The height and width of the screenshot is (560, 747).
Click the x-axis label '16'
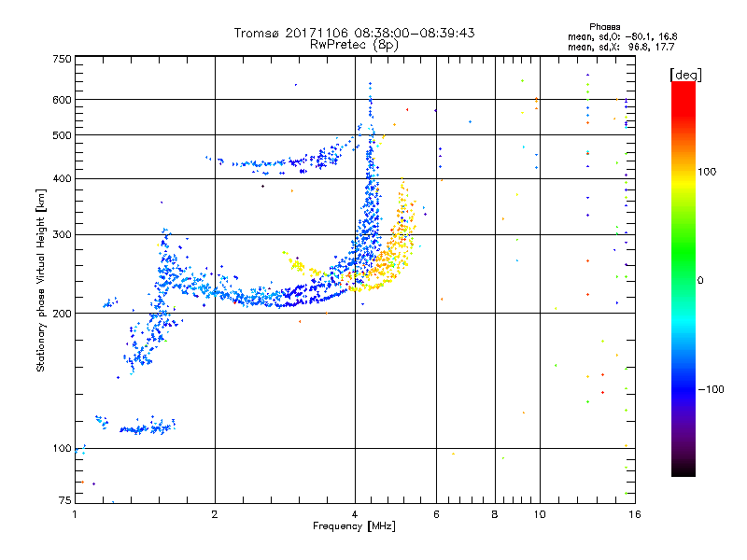pyautogui.click(x=635, y=514)
